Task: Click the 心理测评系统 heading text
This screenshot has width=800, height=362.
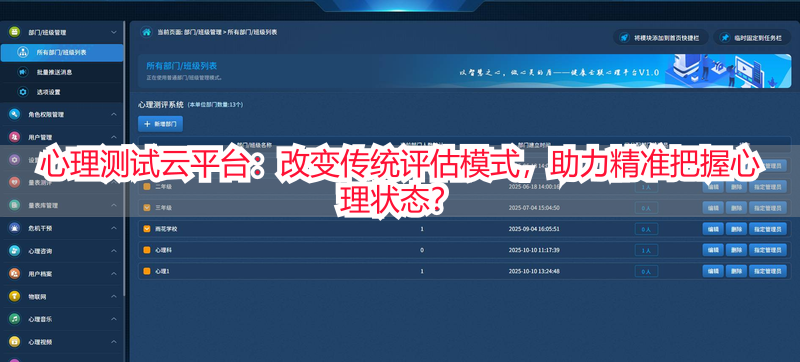Action: 160,105
